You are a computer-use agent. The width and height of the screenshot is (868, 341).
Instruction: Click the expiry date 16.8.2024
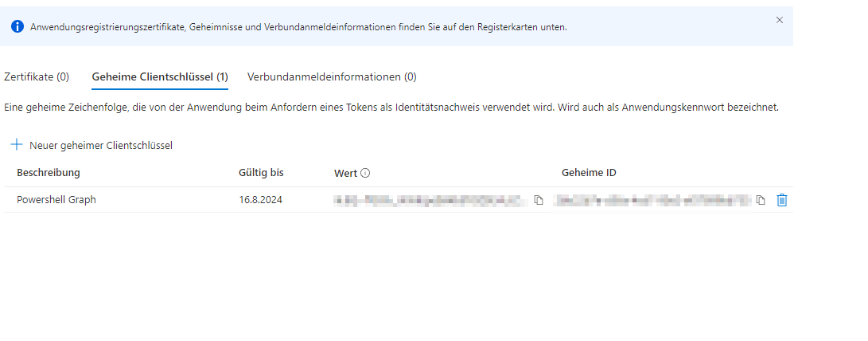260,200
